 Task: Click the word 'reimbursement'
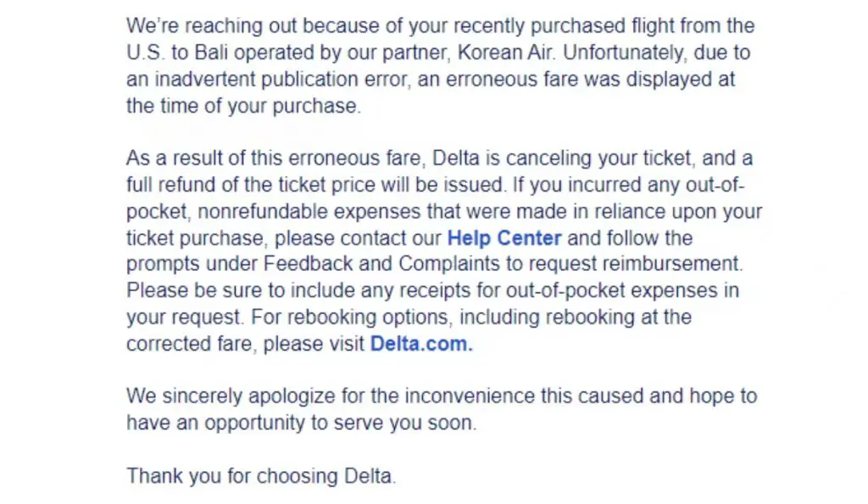coord(672,263)
